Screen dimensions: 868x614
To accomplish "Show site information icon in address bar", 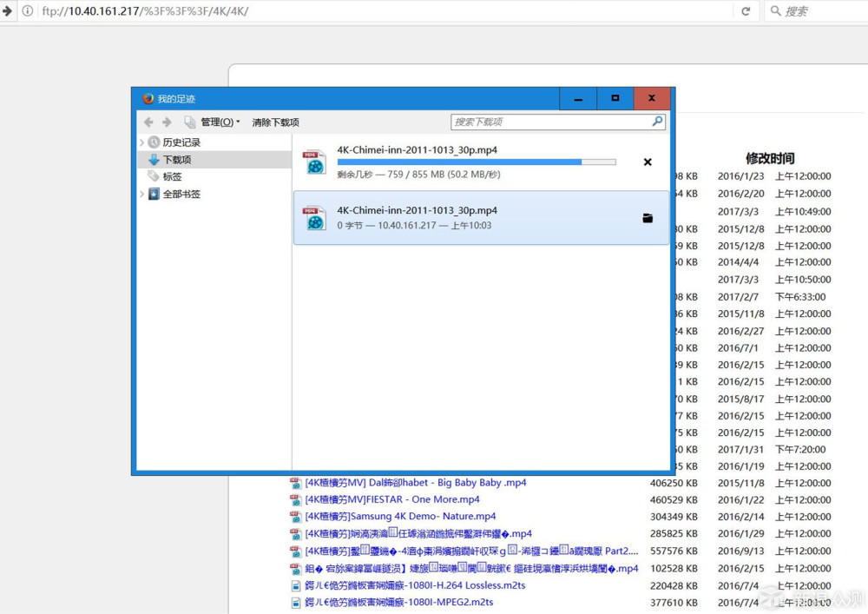I will pyautogui.click(x=27, y=10).
